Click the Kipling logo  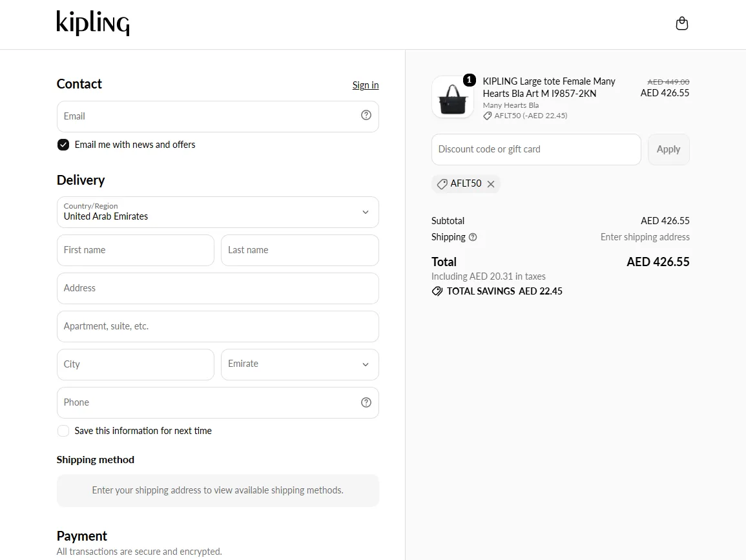tap(93, 23)
